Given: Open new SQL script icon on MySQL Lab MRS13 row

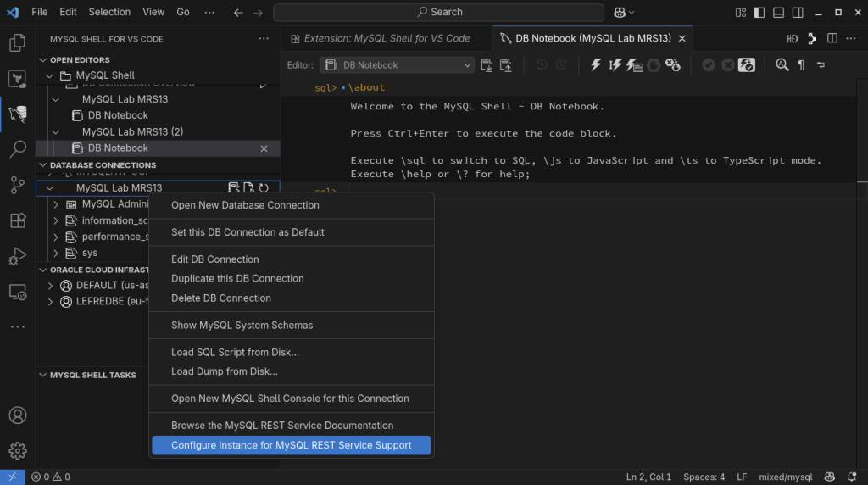Looking at the screenshot, I should coord(248,187).
